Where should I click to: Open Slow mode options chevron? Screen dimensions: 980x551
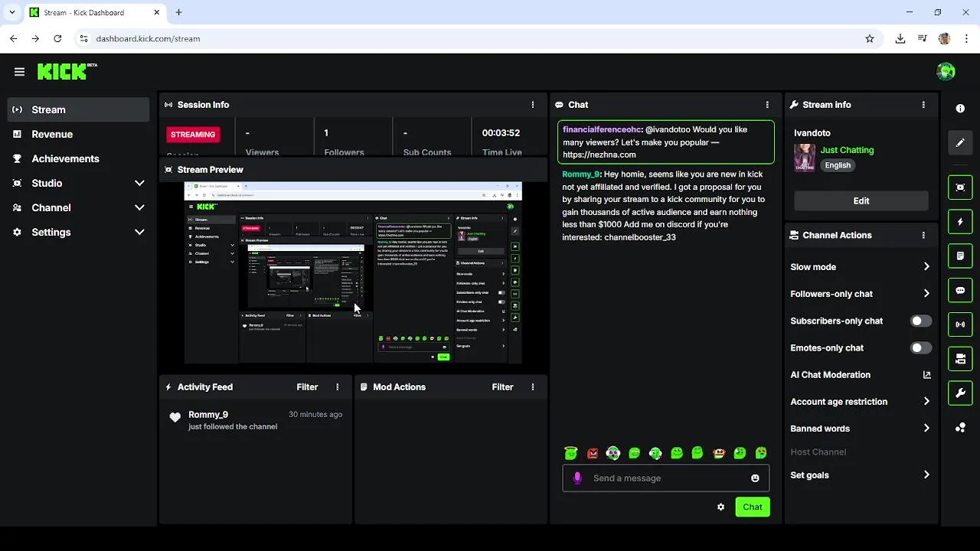coord(926,267)
